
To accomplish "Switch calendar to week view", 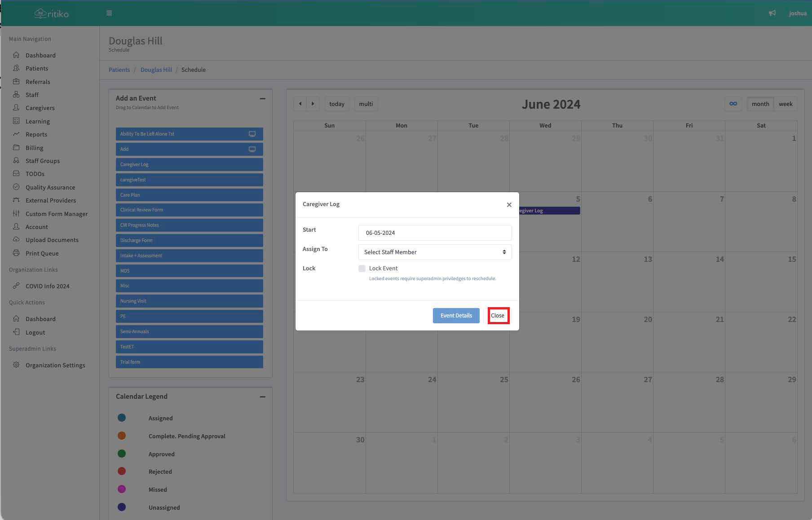I will (x=785, y=104).
